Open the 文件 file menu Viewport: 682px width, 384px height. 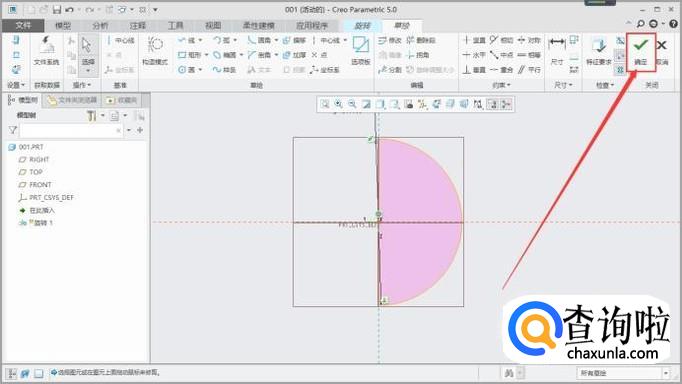(23, 26)
